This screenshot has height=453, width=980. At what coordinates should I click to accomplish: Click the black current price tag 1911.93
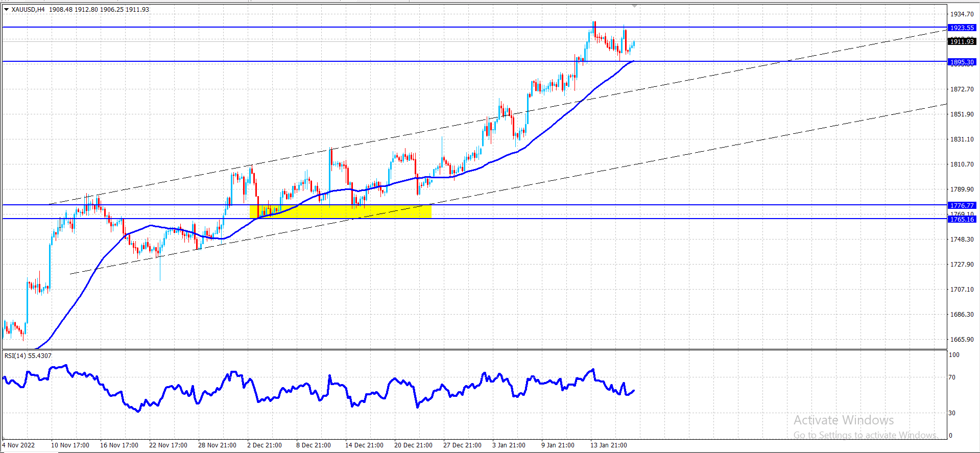coord(962,41)
